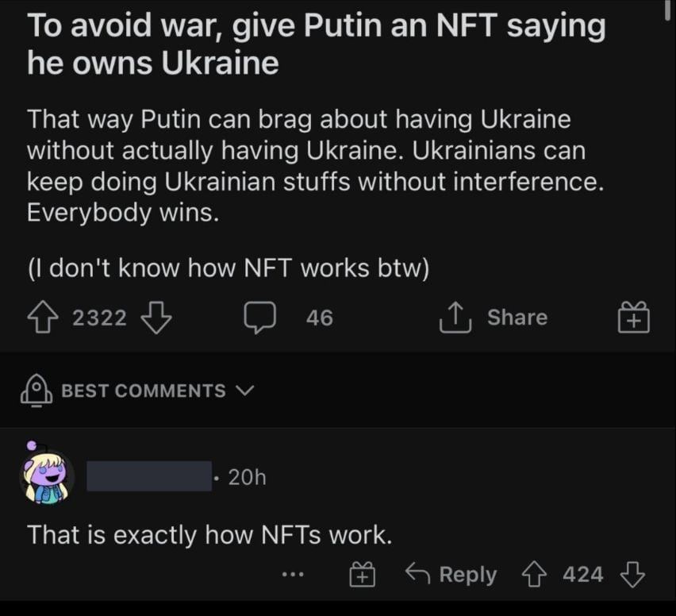Downvote the Putin NFT post
Viewport: 676px width, 616px height.
pos(156,318)
